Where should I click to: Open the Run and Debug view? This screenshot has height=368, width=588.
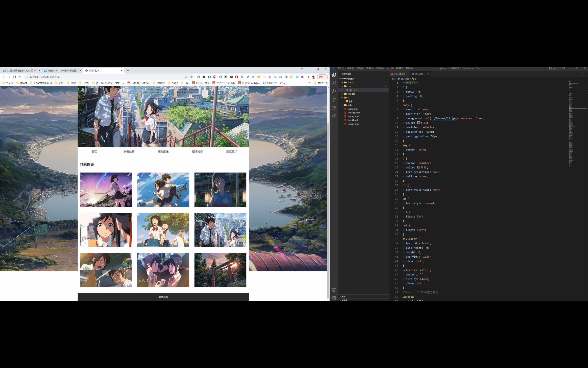pos(334,91)
